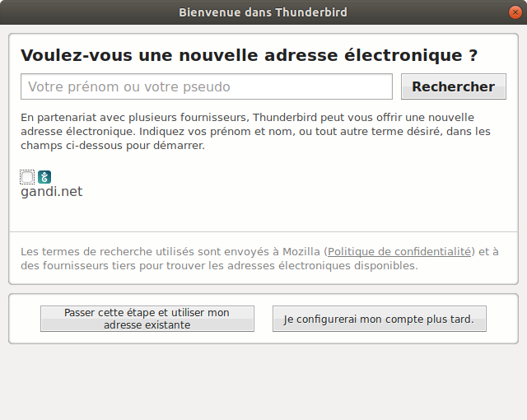The image size is (527, 420).
Task: Select 'Je configurerai mon compte plus tard.'
Action: pyautogui.click(x=379, y=319)
